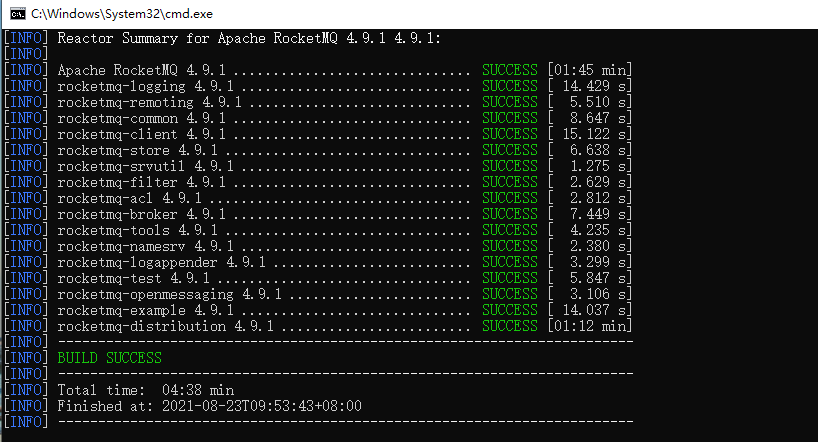Viewport: 818px width, 442px height.
Task: Click the 01:12 min time for rocketmq-distribution
Action: (590, 326)
